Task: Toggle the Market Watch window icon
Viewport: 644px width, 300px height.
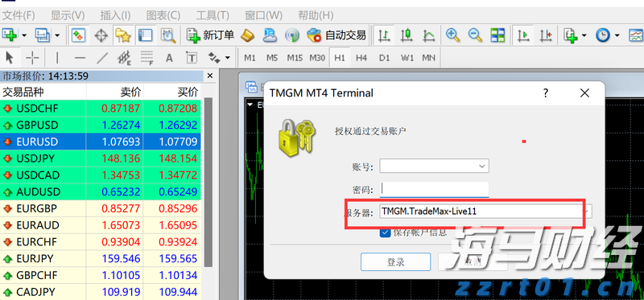Action: [x=78, y=35]
